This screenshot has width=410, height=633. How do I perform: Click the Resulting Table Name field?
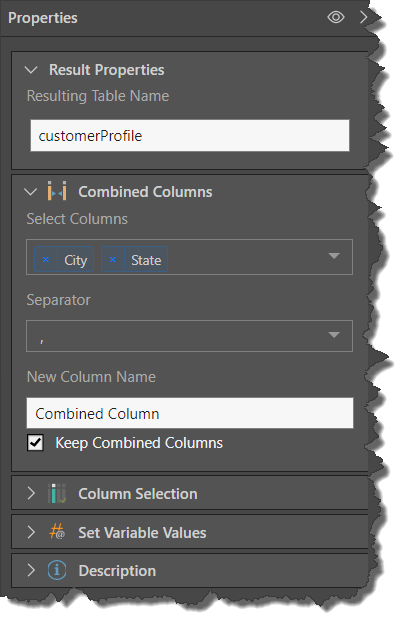[x=190, y=136]
